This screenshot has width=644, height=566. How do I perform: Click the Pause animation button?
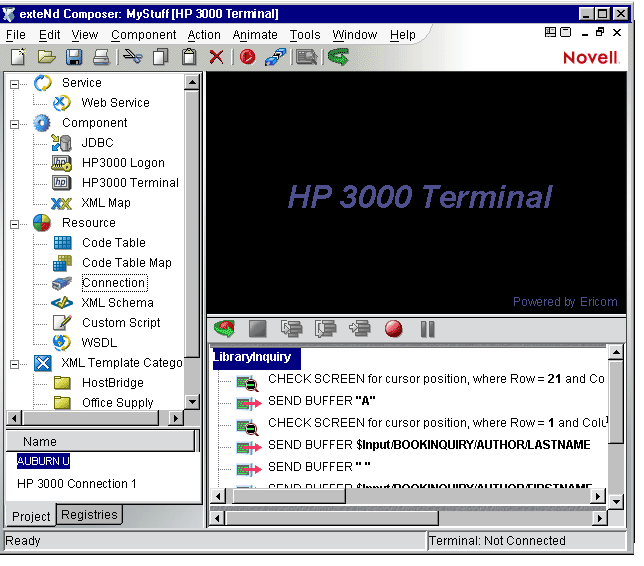coord(428,329)
